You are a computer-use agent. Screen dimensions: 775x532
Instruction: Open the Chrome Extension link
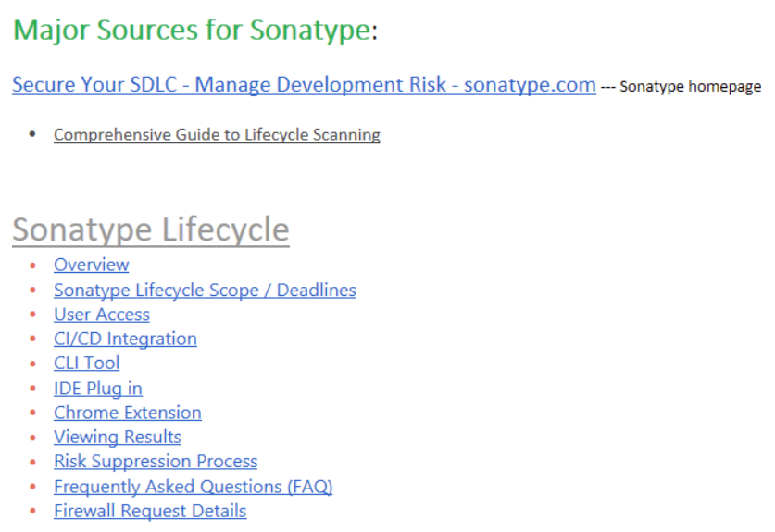click(x=127, y=413)
